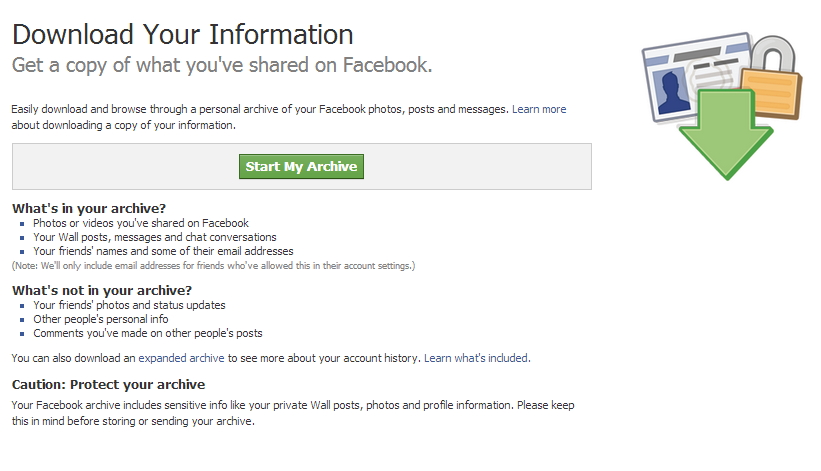Click the Start My Archive button
Image resolution: width=821 pixels, height=471 pixels.
coord(301,166)
